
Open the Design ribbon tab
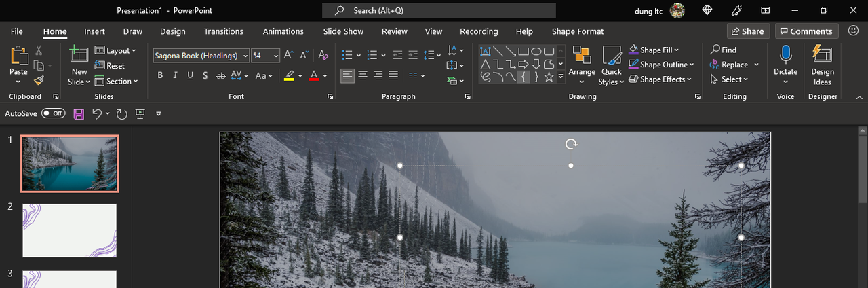point(172,31)
